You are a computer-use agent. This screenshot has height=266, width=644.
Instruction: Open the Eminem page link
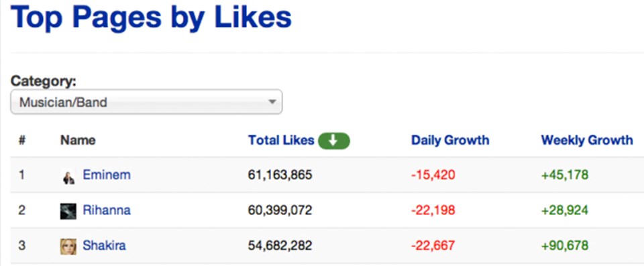click(x=107, y=175)
